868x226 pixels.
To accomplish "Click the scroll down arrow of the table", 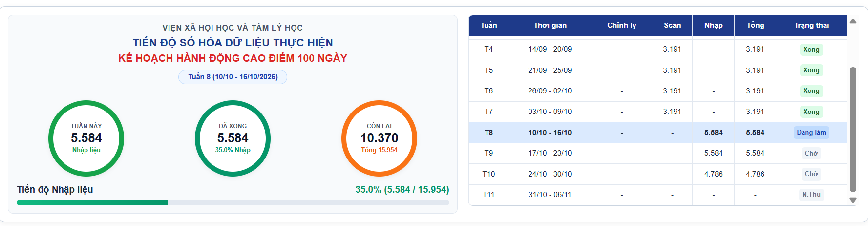I will pos(853,200).
